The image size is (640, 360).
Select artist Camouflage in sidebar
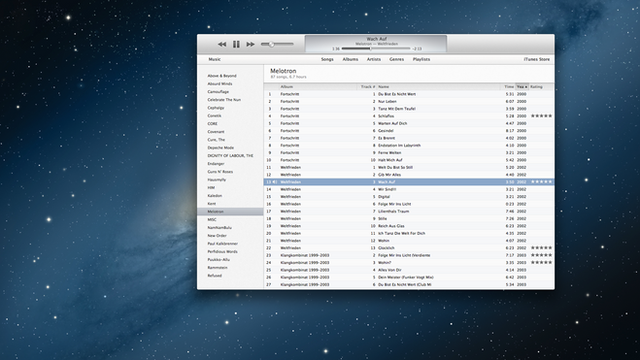click(x=218, y=92)
